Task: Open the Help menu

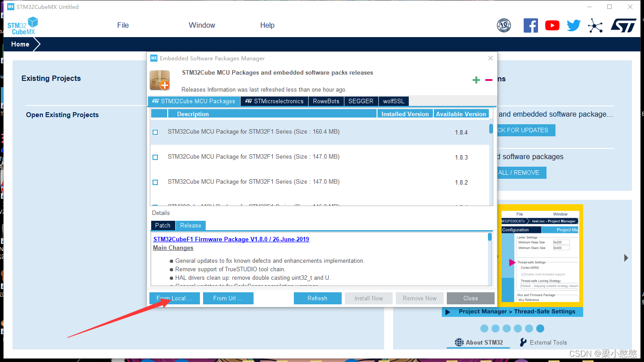Action: point(267,25)
